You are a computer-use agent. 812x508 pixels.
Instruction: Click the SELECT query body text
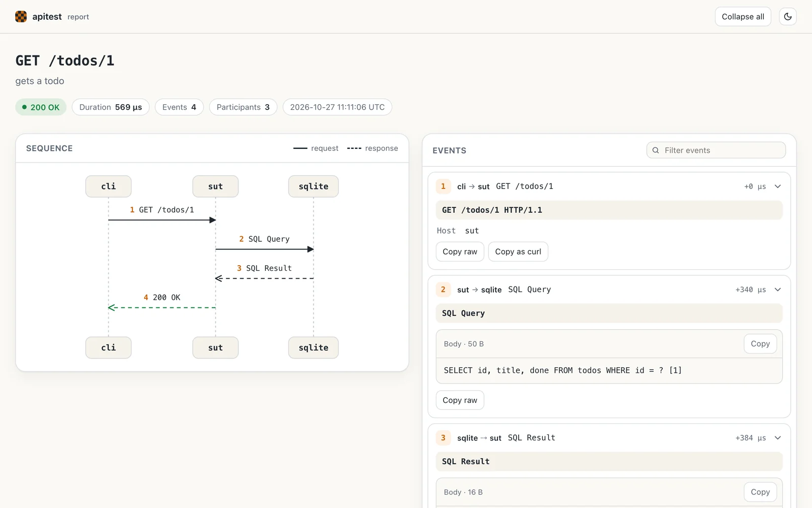tap(563, 370)
